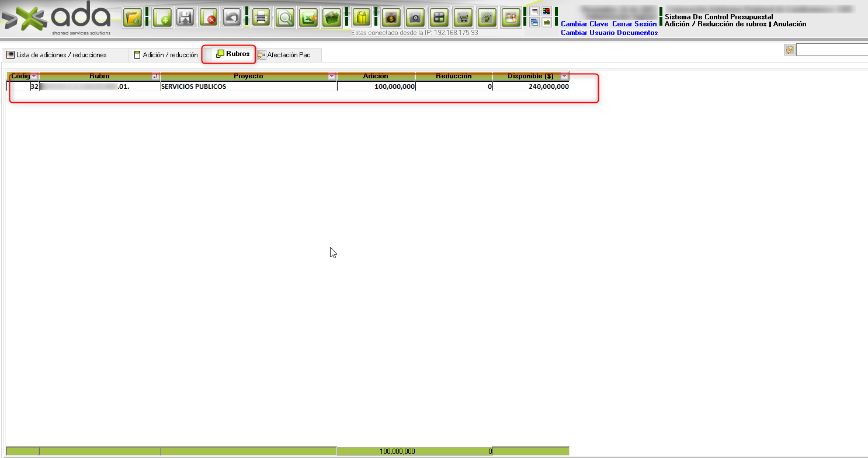Viewport: 868px width, 458px height.
Task: Click the delete page icon with red X
Action: point(209,18)
